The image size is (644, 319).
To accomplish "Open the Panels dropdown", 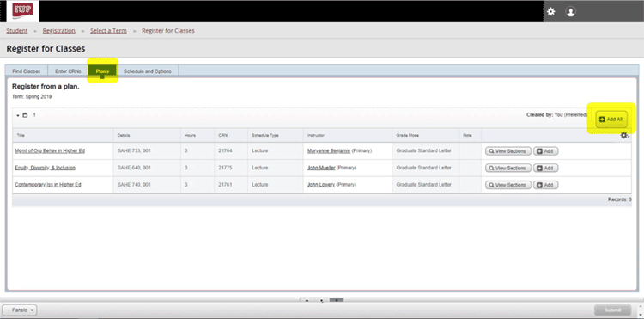I will coord(19,310).
